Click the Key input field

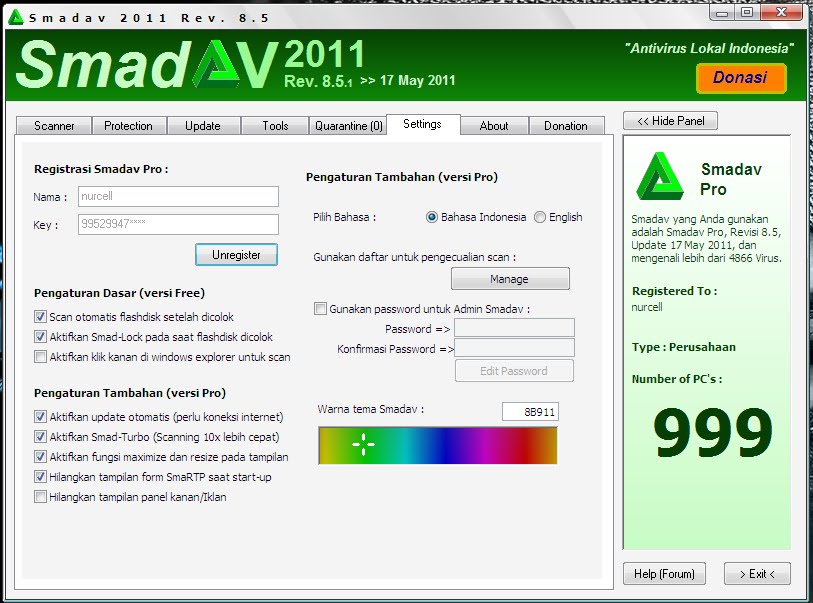(178, 225)
